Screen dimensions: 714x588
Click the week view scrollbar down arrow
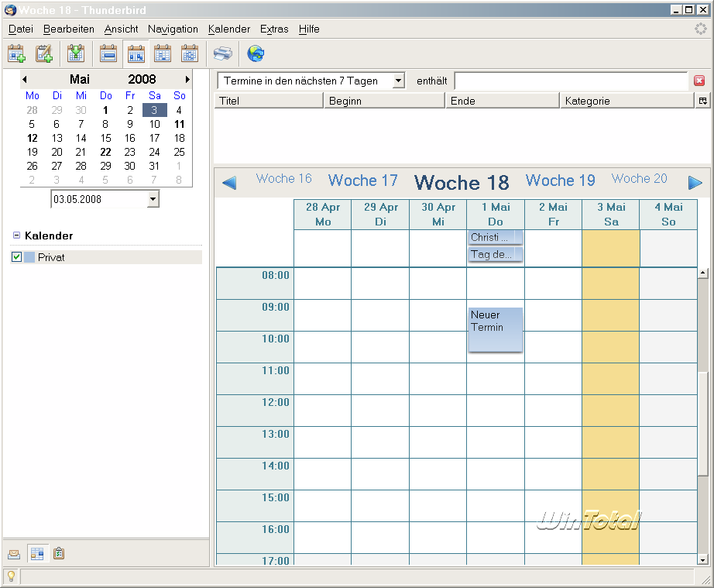tap(702, 560)
